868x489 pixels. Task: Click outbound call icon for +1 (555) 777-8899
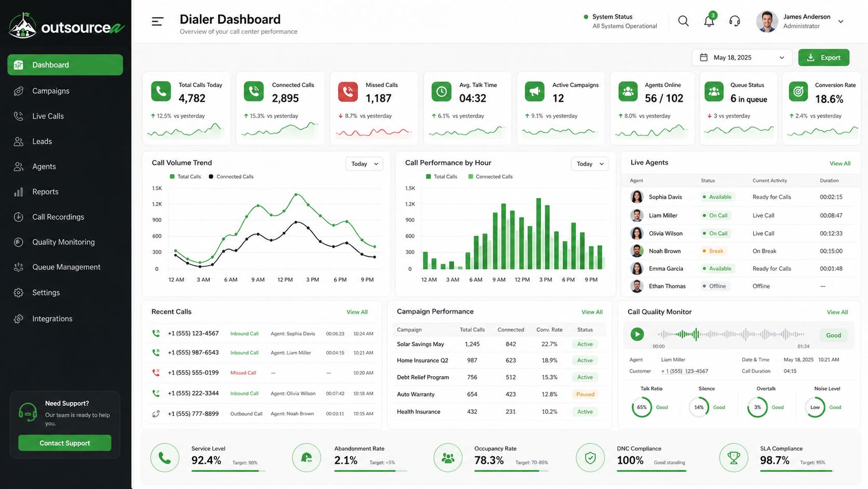[156, 414]
